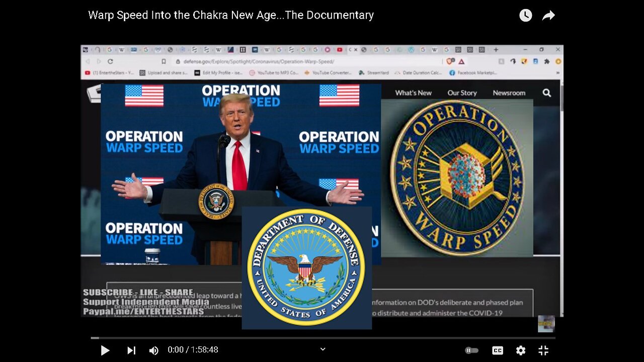The width and height of the screenshot is (644, 362).
Task: Skip to the next video
Action: tap(131, 350)
